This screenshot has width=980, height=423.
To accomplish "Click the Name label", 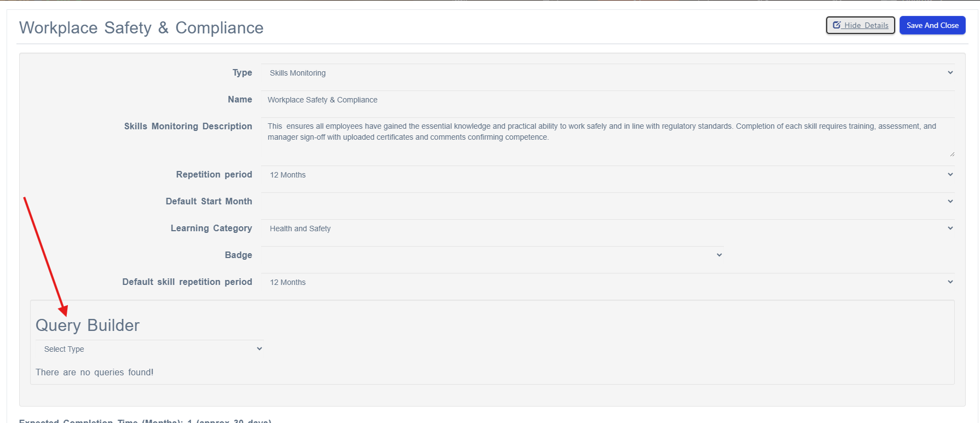I will coord(240,100).
